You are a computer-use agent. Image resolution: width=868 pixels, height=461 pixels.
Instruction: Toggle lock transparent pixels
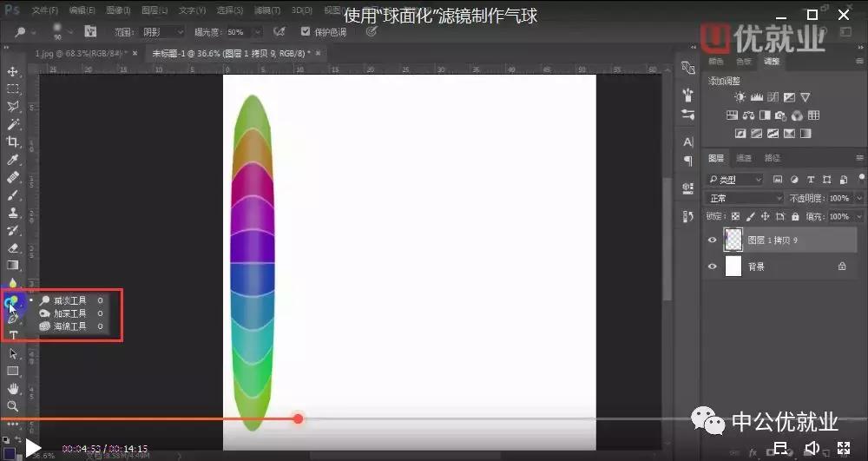(x=735, y=216)
